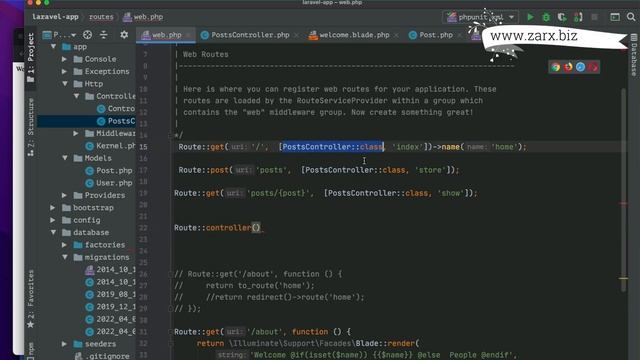
Task: Open Kernel.php in project tree
Action: 110,146
